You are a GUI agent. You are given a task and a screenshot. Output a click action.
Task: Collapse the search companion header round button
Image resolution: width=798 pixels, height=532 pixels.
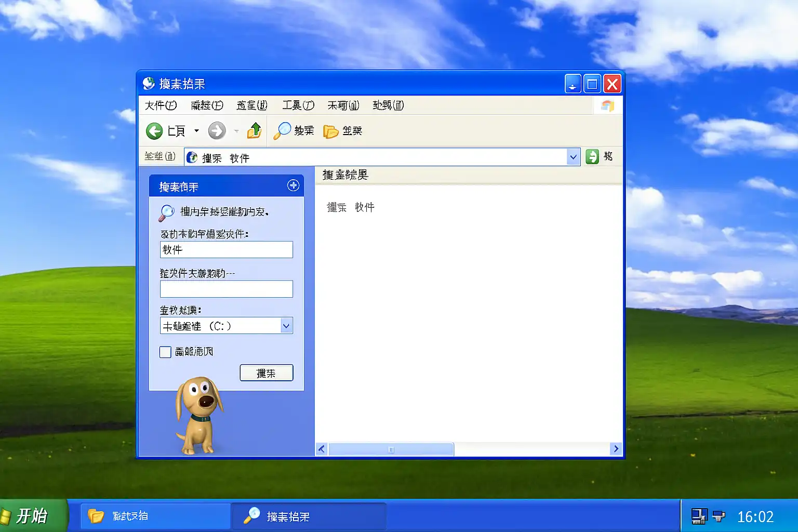(x=294, y=185)
